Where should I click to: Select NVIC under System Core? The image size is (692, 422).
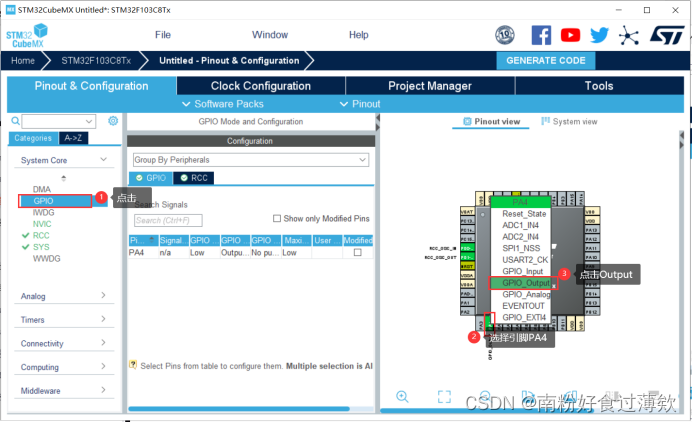coord(42,224)
